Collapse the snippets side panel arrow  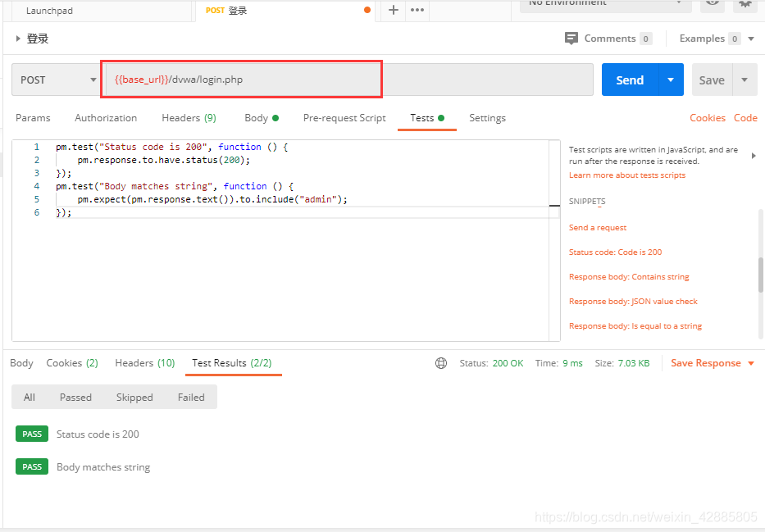click(x=754, y=156)
